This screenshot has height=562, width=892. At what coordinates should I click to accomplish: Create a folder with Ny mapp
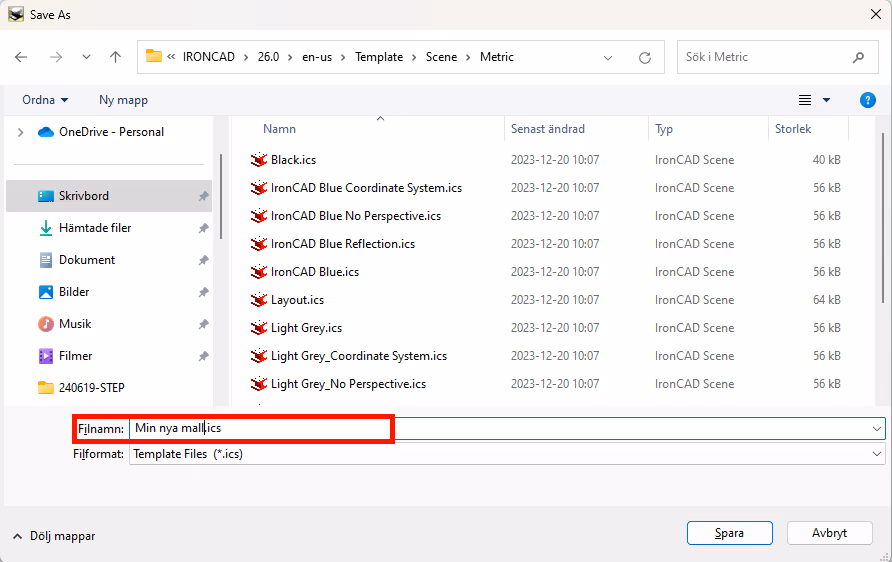pos(123,100)
